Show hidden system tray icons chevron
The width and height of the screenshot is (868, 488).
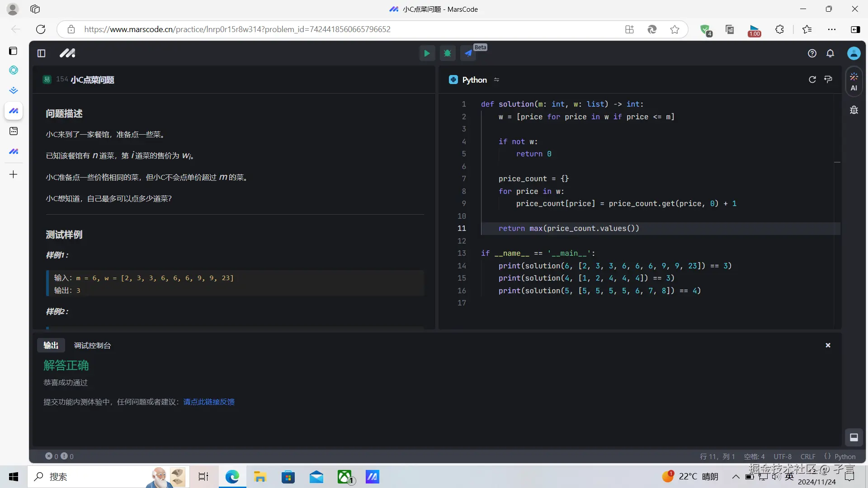(x=736, y=477)
